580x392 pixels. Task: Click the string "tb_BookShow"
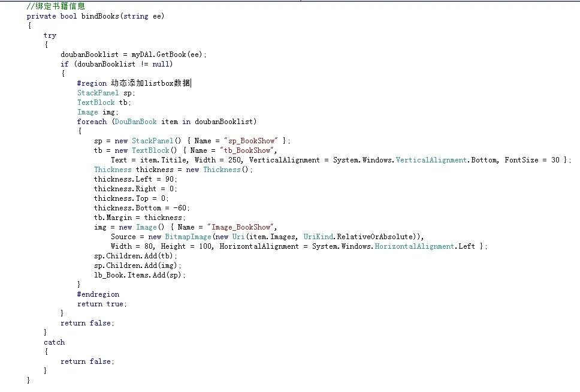click(x=247, y=150)
